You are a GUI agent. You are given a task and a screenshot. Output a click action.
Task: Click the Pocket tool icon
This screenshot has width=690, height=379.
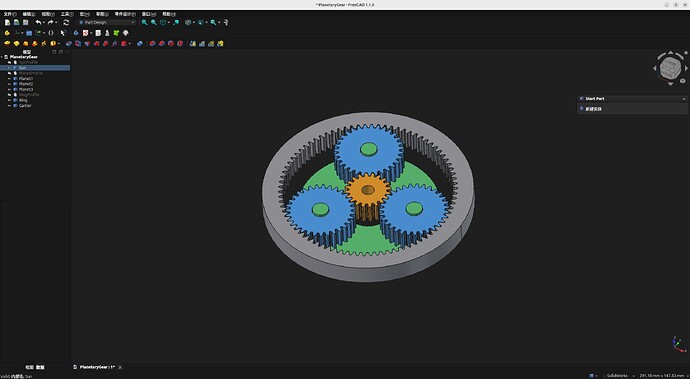69,43
